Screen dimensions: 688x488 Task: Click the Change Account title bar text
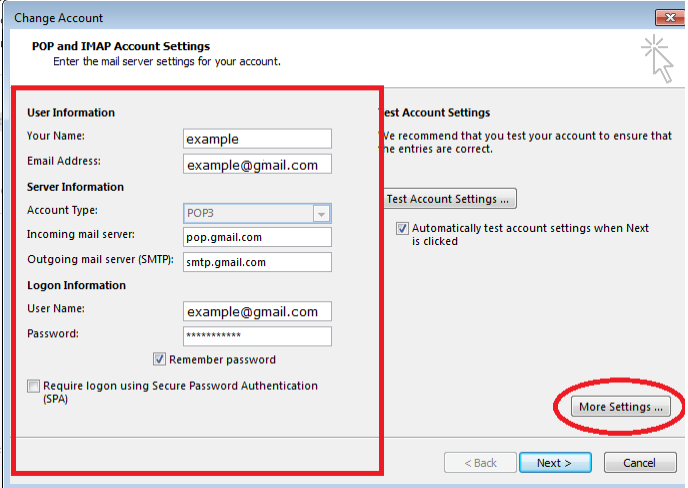coord(58,18)
